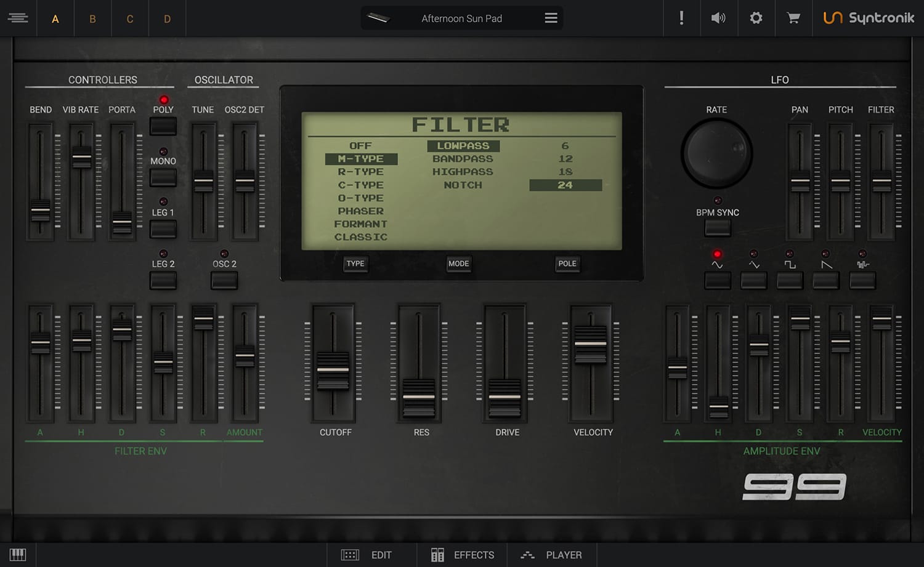Image resolution: width=924 pixels, height=567 pixels.
Task: Click the shopping cart store icon
Action: (793, 18)
